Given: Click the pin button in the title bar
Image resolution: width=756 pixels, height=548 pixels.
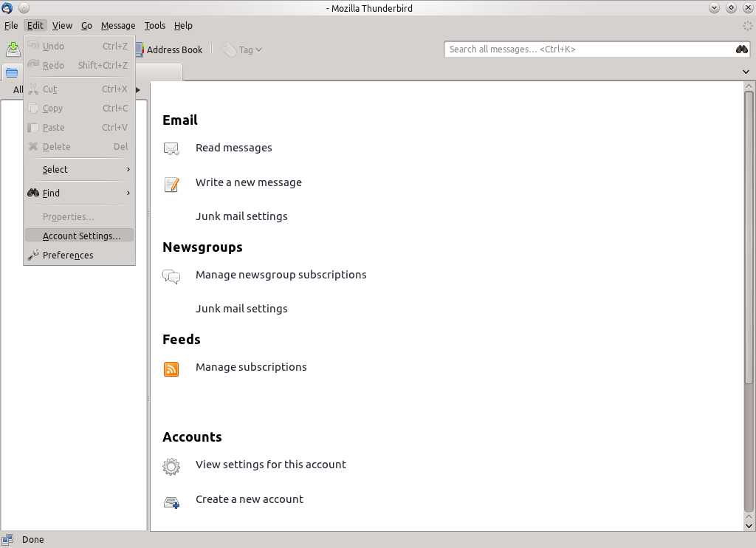Looking at the screenshot, I should [x=24, y=7].
